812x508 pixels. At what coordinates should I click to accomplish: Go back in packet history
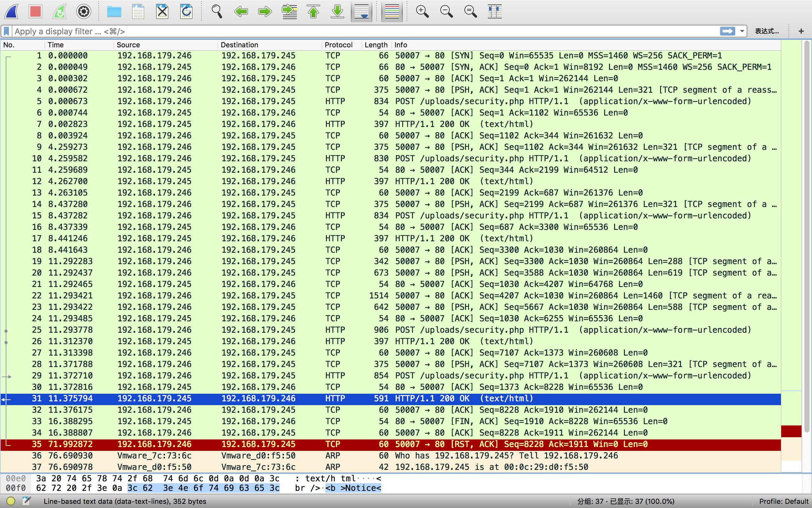click(241, 11)
